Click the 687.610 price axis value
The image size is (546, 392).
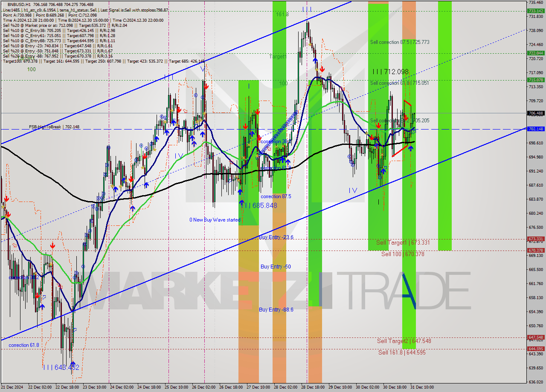(x=535, y=185)
